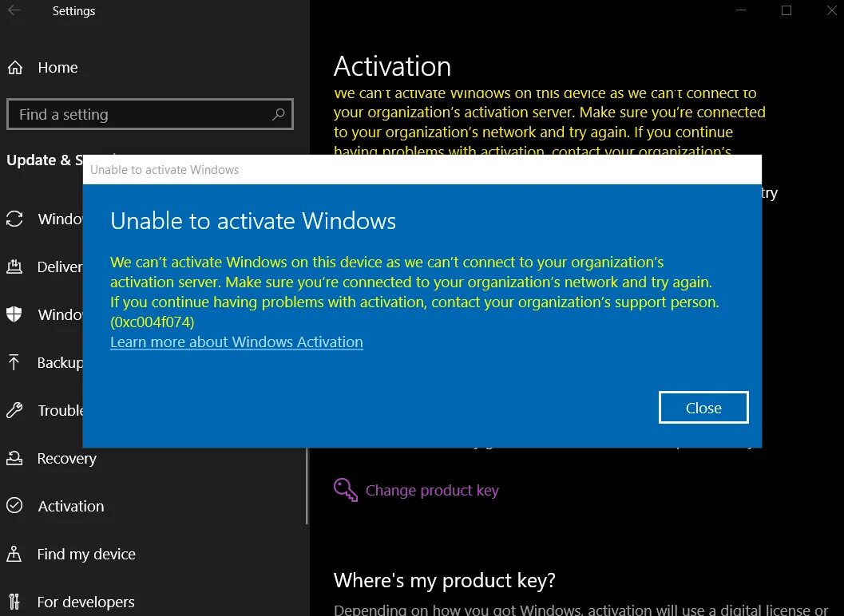Click the Home icon in the sidebar
The image size is (844, 616).
[x=15, y=67]
